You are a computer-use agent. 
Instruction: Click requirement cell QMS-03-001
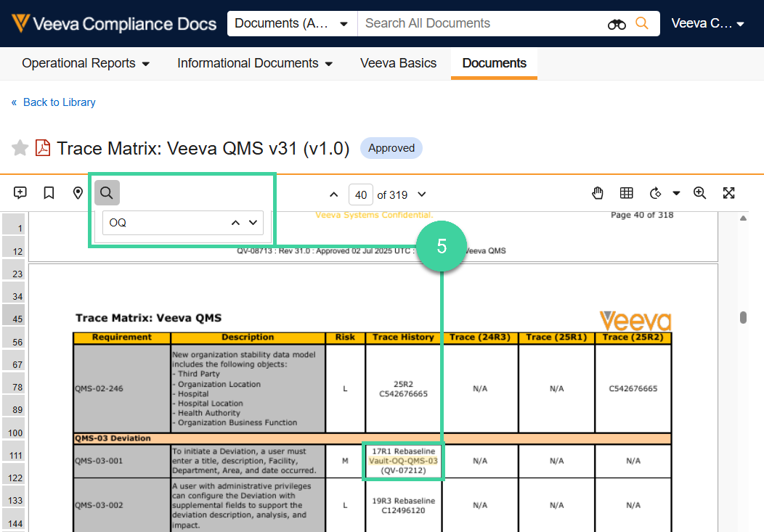tap(122, 461)
